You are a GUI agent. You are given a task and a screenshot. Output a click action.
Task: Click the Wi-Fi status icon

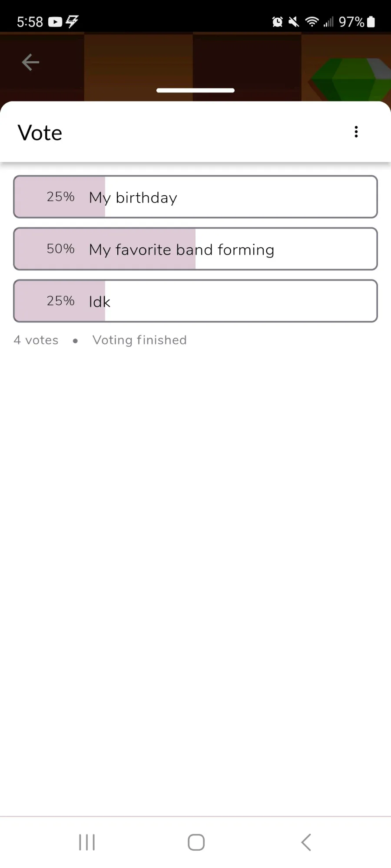pos(311,22)
